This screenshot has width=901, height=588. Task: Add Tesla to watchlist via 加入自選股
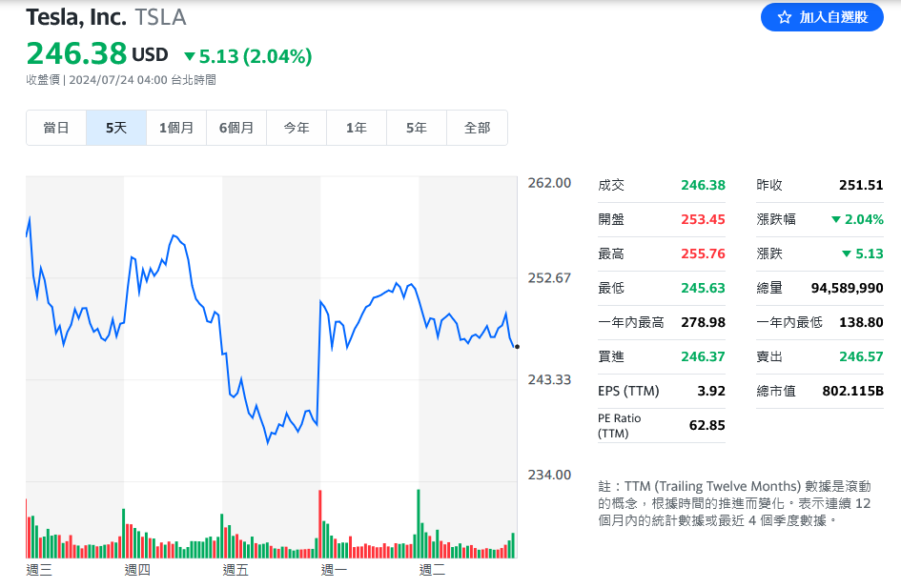pos(822,17)
